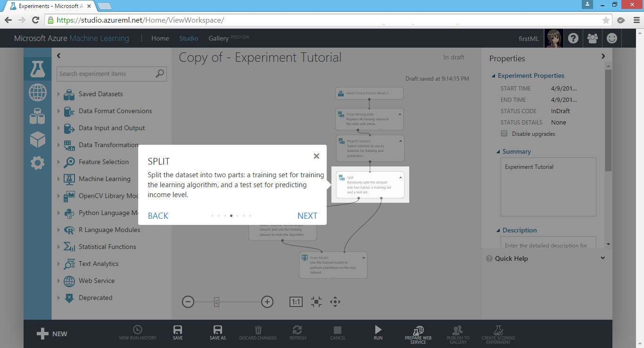This screenshot has width=644, height=348.
Task: Expand the Quick Help panel chevron
Action: point(603,258)
